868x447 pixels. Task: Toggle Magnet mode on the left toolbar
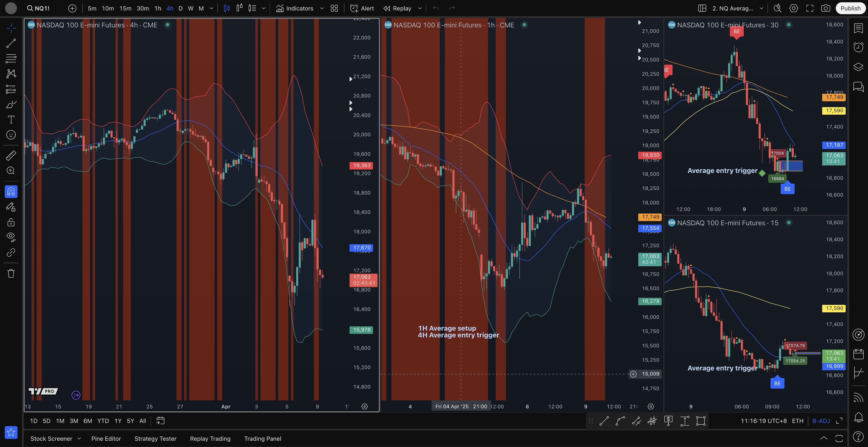11,192
